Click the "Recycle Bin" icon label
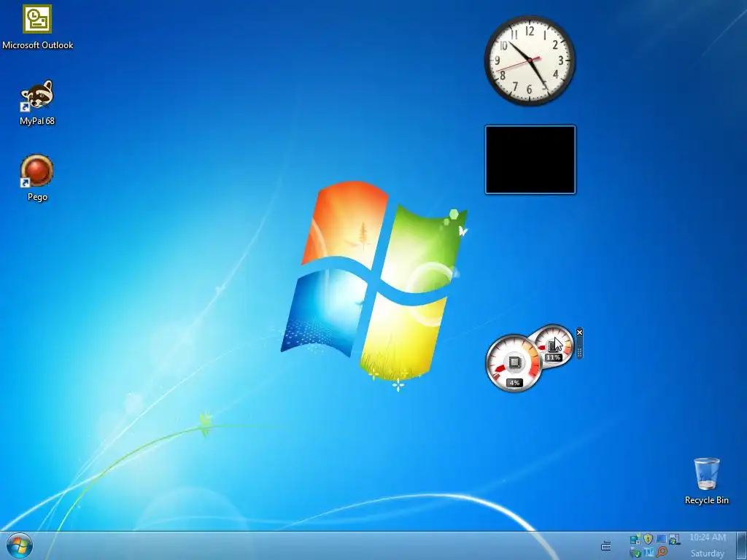Viewport: 747px width, 560px height. pos(706,500)
